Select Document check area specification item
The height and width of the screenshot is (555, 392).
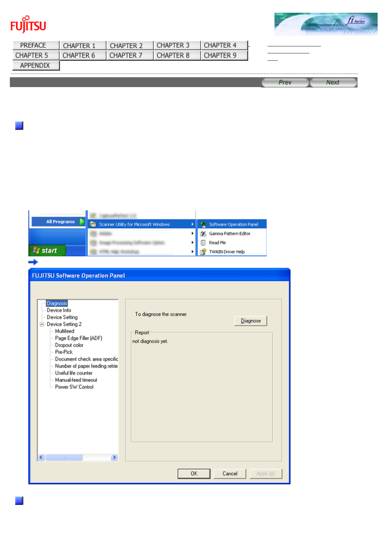pos(86,359)
